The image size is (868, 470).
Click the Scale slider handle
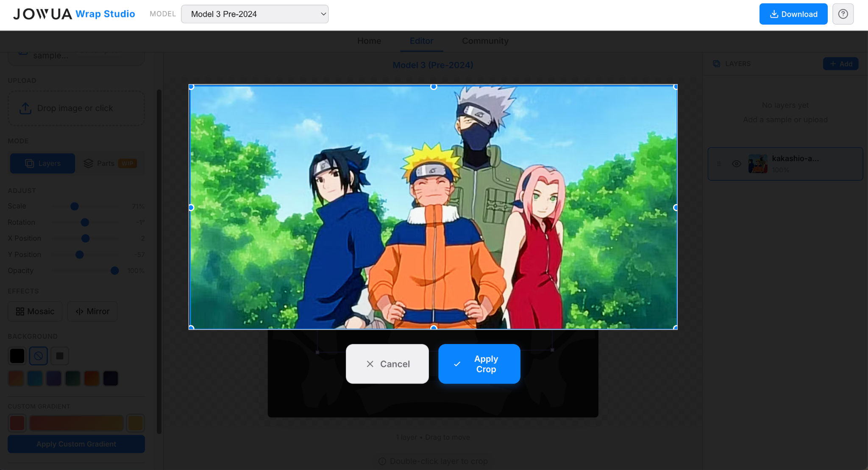pyautogui.click(x=75, y=206)
